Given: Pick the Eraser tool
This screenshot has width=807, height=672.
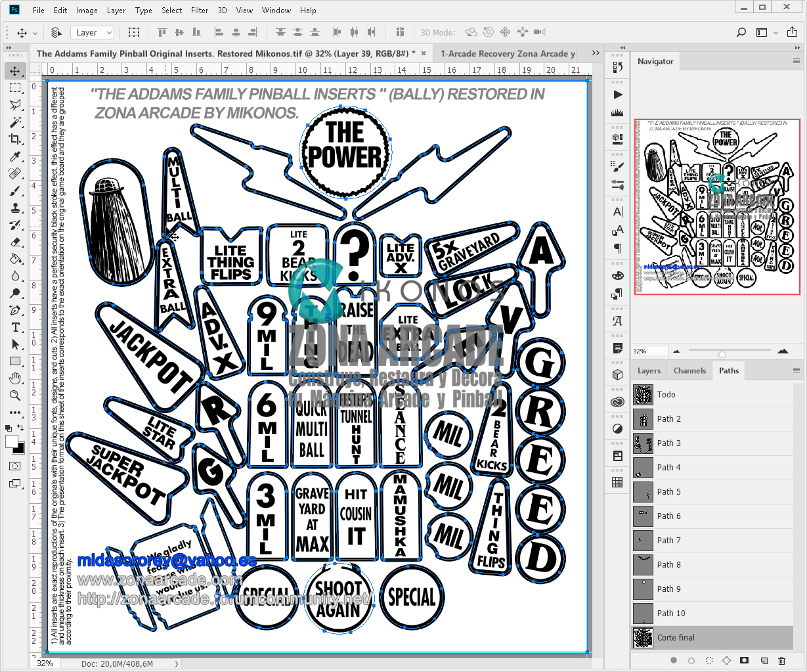Looking at the screenshot, I should (x=15, y=242).
